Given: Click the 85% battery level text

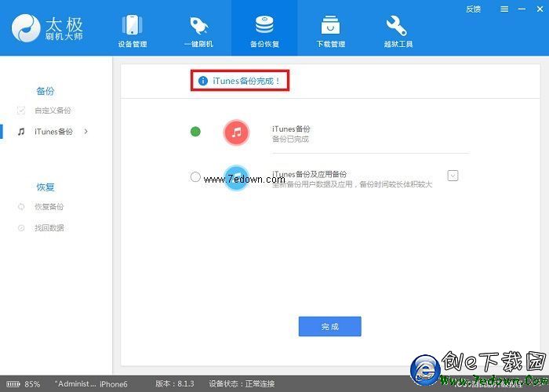Looking at the screenshot, I should 32,384.
